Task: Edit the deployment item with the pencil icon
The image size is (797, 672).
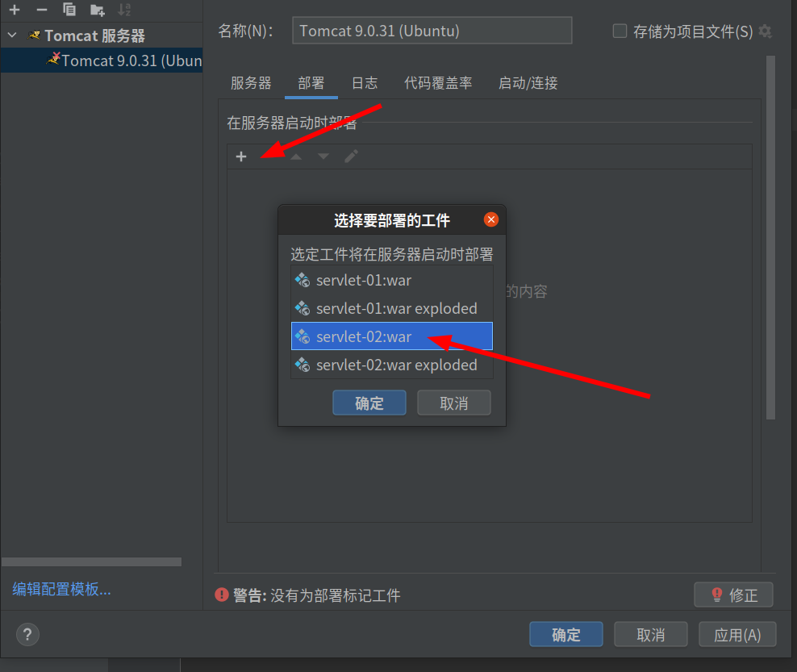Action: [351, 157]
